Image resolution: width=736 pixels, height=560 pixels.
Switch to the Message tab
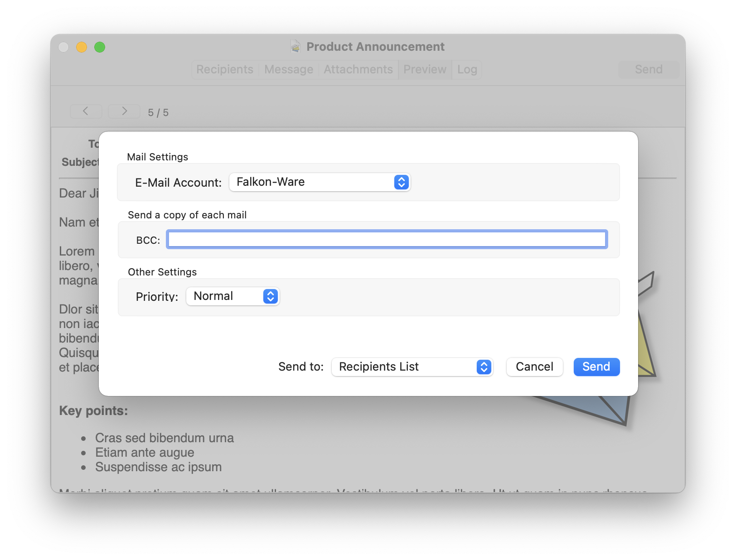tap(289, 69)
